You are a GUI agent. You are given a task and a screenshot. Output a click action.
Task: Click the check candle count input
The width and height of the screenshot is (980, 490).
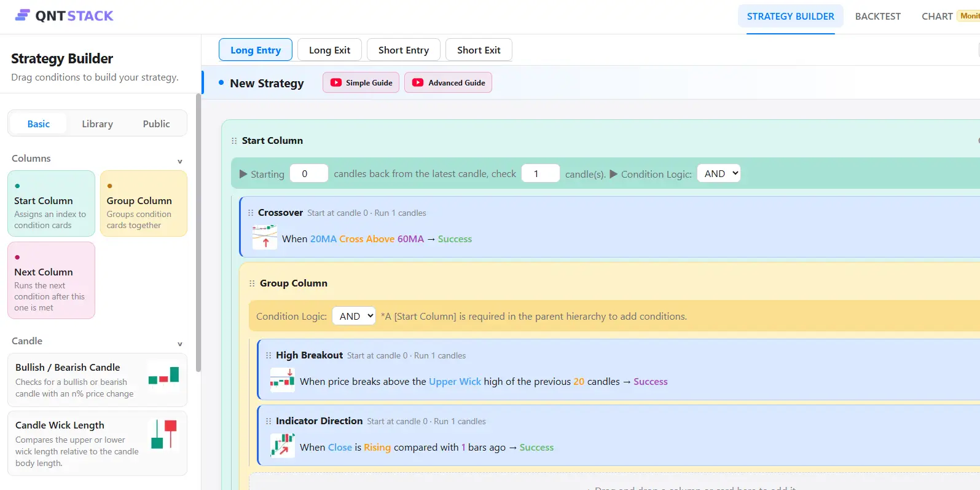541,173
